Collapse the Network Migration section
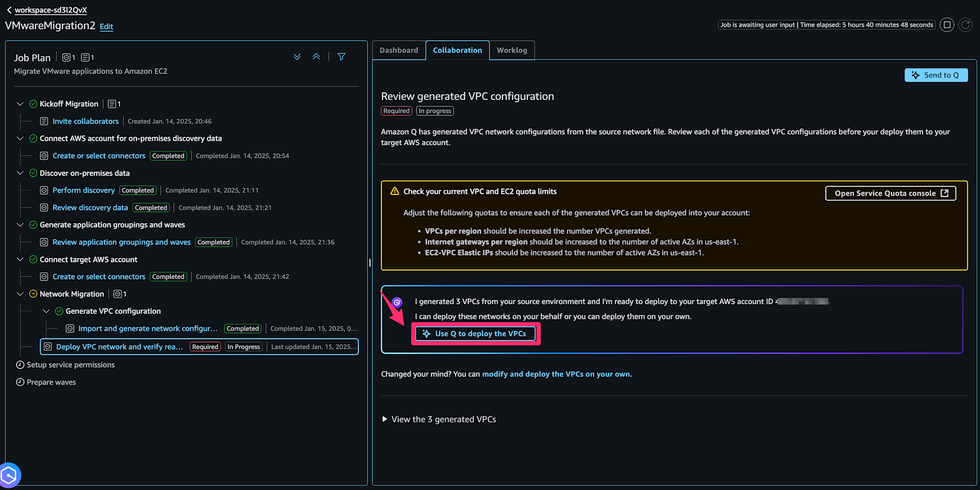Screen dimensions: 980x490 click(x=20, y=294)
